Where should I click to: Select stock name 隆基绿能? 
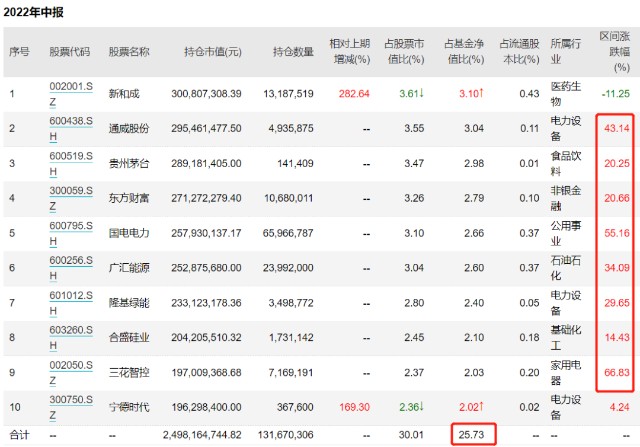click(129, 303)
